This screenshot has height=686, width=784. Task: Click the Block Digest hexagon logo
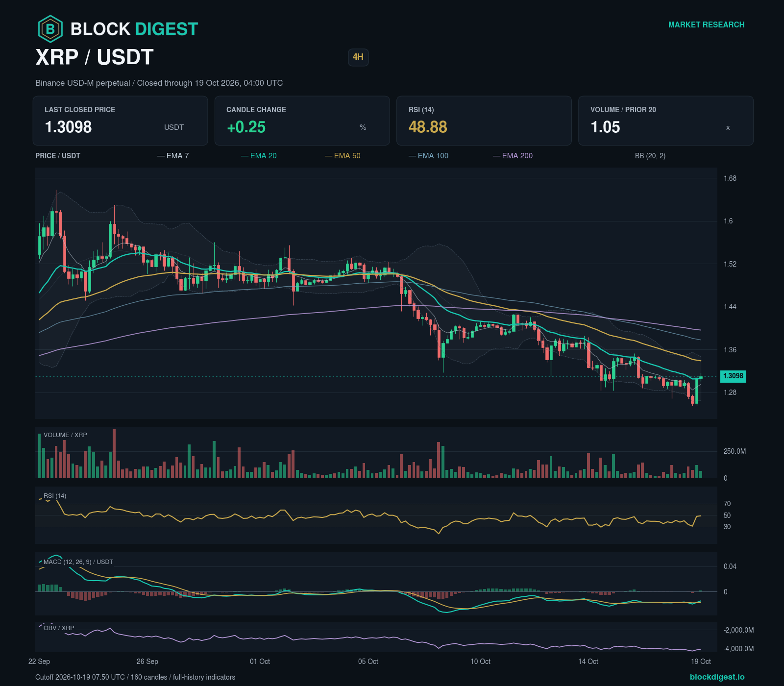click(50, 29)
